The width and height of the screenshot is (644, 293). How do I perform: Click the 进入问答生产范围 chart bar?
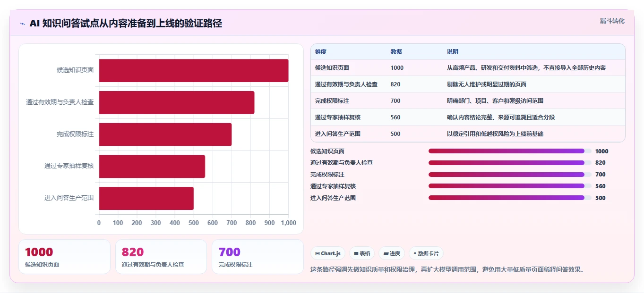(x=146, y=199)
